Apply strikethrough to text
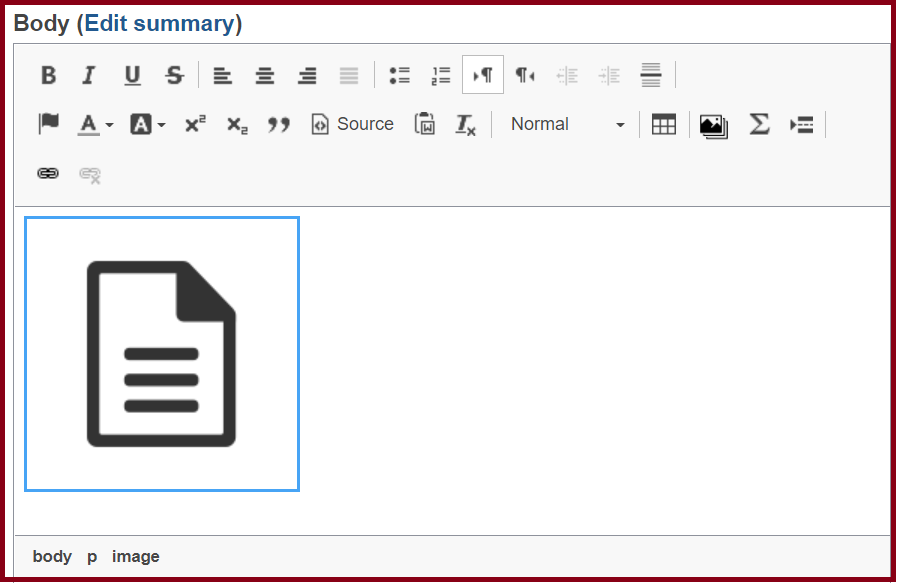 point(174,75)
